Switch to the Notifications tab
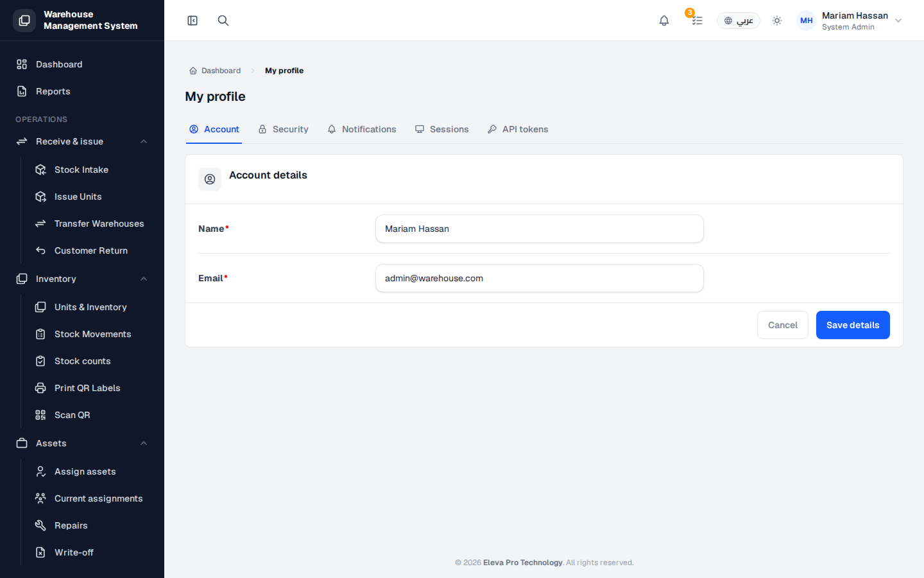Viewport: 924px width, 578px height. (x=361, y=129)
